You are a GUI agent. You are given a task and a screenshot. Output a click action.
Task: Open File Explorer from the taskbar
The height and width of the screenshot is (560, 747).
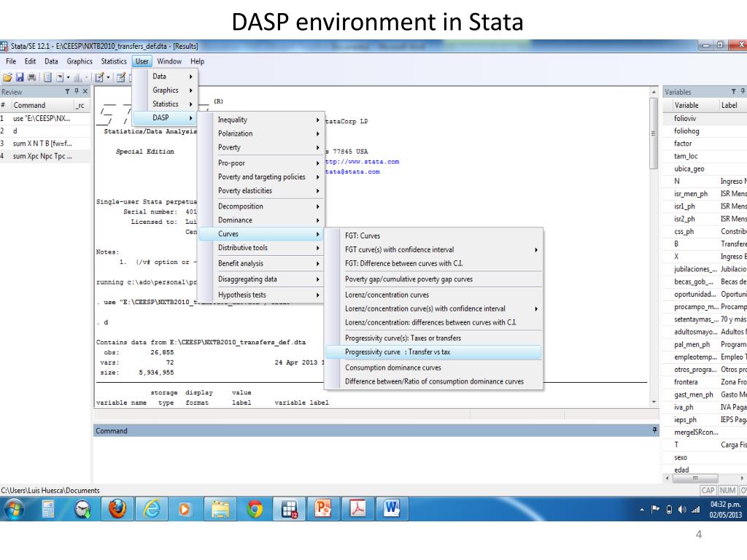[220, 509]
